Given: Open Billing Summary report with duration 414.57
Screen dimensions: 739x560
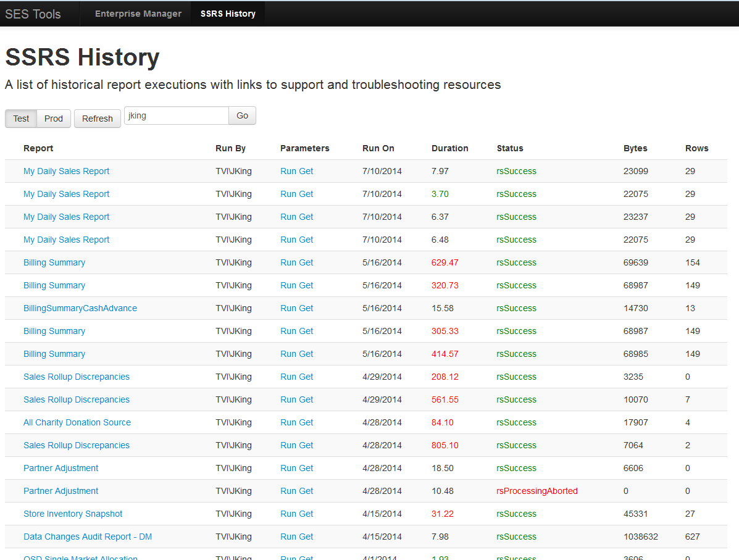Looking at the screenshot, I should tap(54, 354).
